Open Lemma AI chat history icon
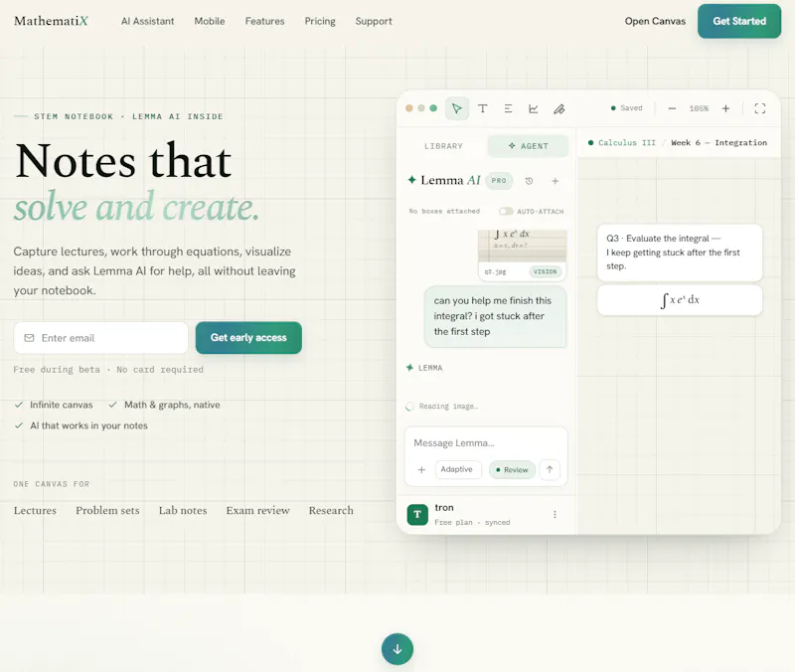 [529, 181]
